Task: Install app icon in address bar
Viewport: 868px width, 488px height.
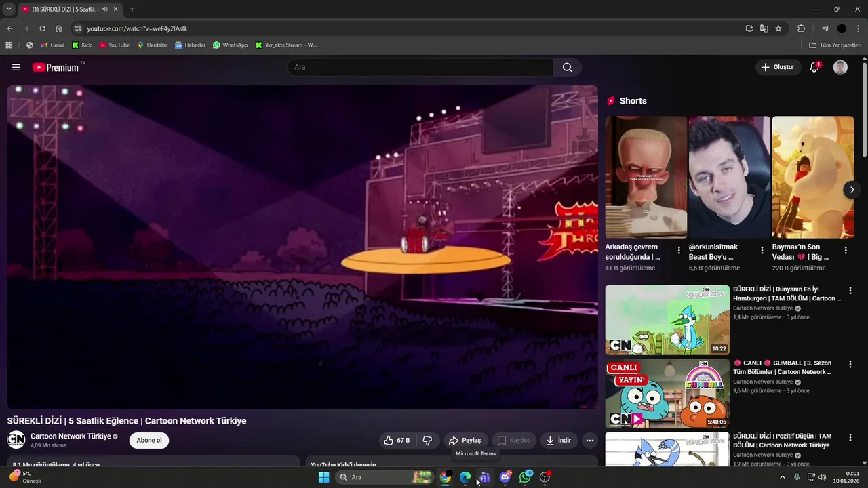Action: click(749, 28)
